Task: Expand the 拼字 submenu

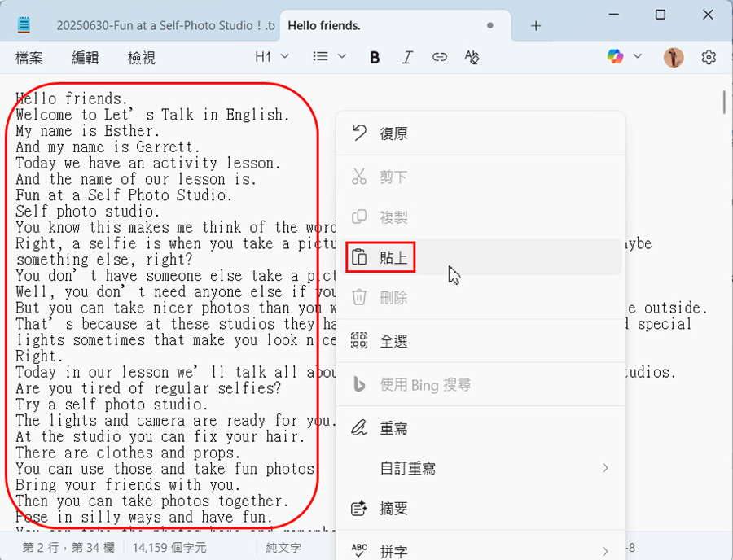Action: [x=481, y=550]
